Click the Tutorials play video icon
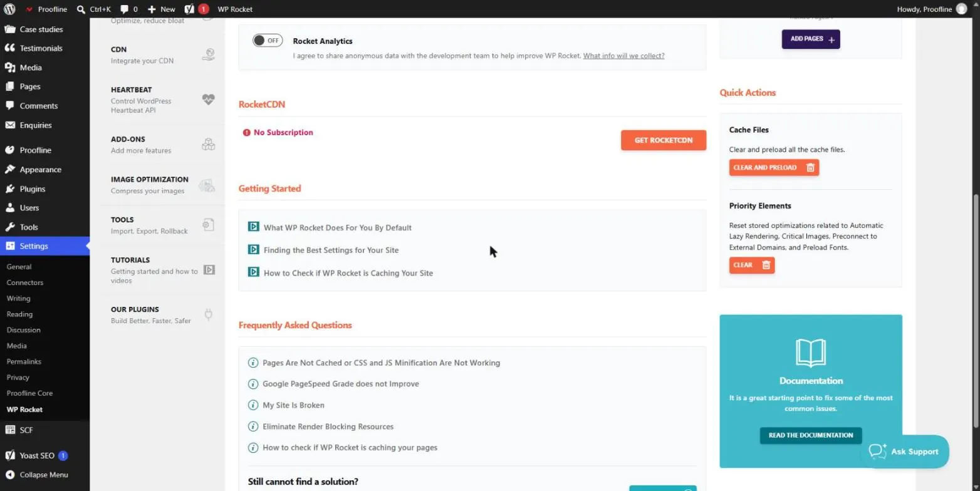The height and width of the screenshot is (491, 980). point(209,270)
